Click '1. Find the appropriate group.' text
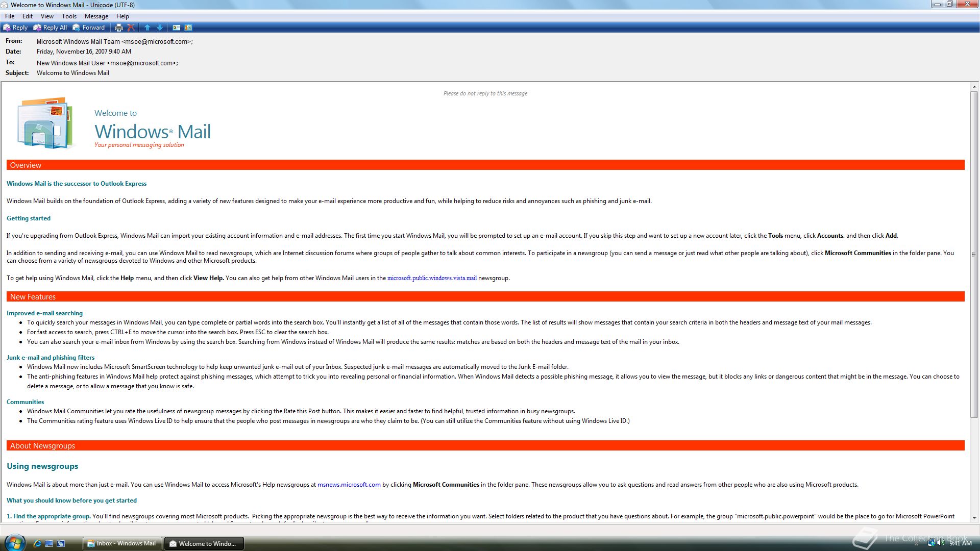This screenshot has width=980, height=551. tap(48, 516)
